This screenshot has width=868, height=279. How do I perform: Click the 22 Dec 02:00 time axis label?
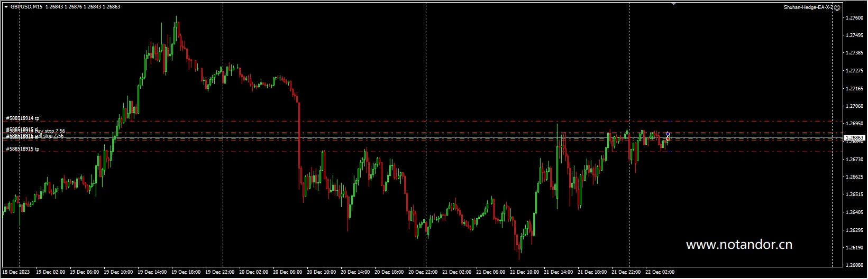point(660,272)
